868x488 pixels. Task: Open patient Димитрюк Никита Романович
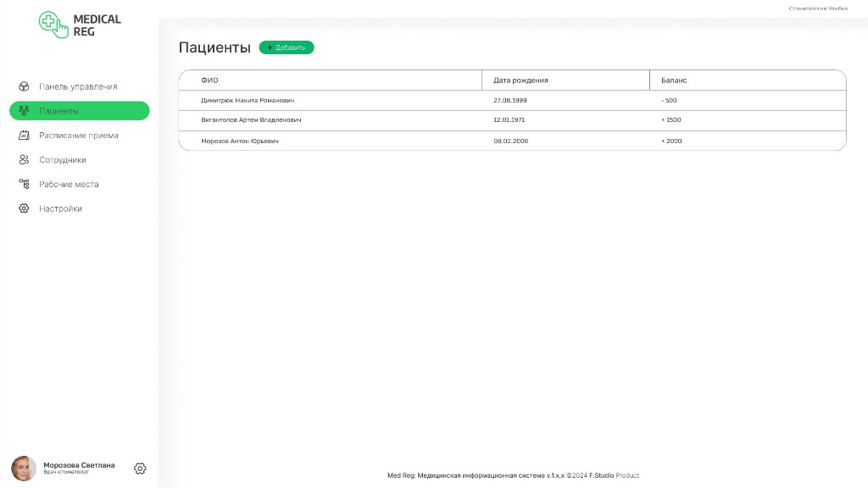pos(248,101)
